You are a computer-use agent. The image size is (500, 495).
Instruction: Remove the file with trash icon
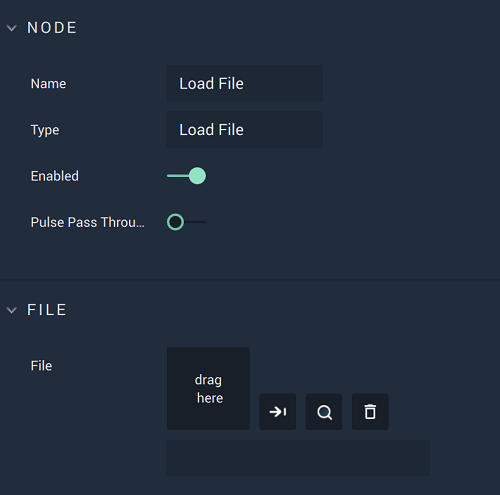(x=370, y=412)
